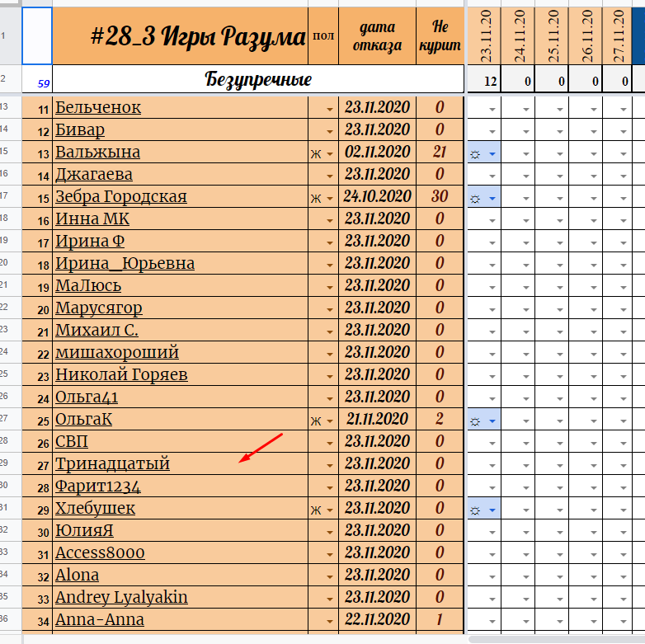Open 26.11.20 dropdown in МаЛюсь row
645x644 pixels.
point(594,288)
